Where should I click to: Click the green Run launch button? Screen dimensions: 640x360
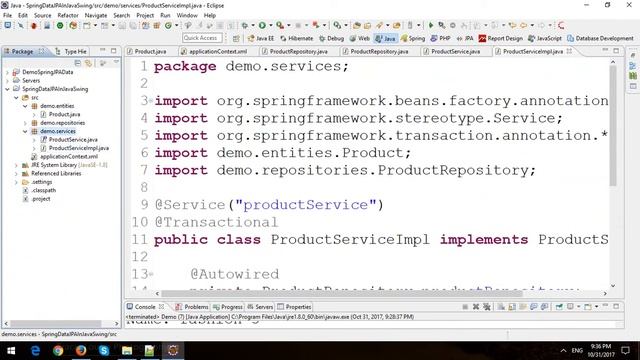[262, 25]
